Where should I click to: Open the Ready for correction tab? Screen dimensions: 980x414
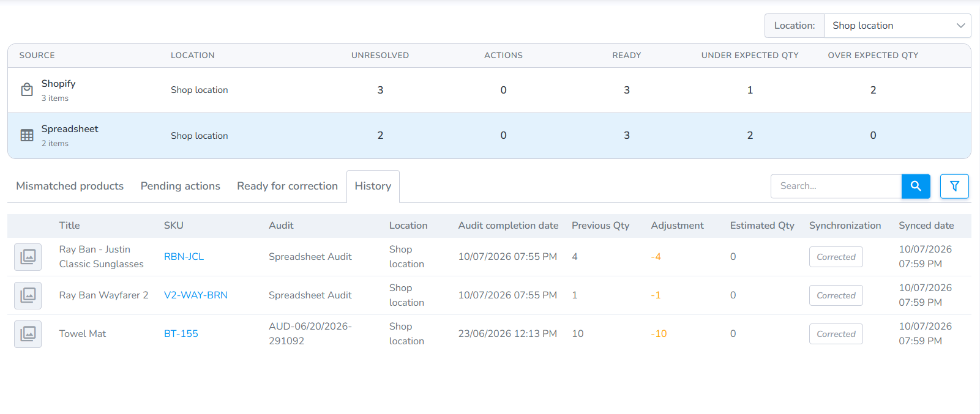click(x=288, y=186)
